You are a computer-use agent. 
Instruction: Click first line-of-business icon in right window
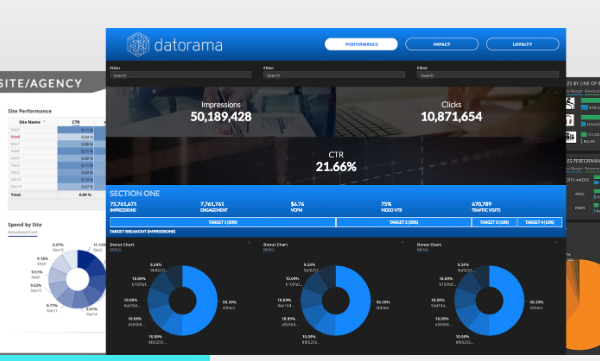(x=571, y=103)
